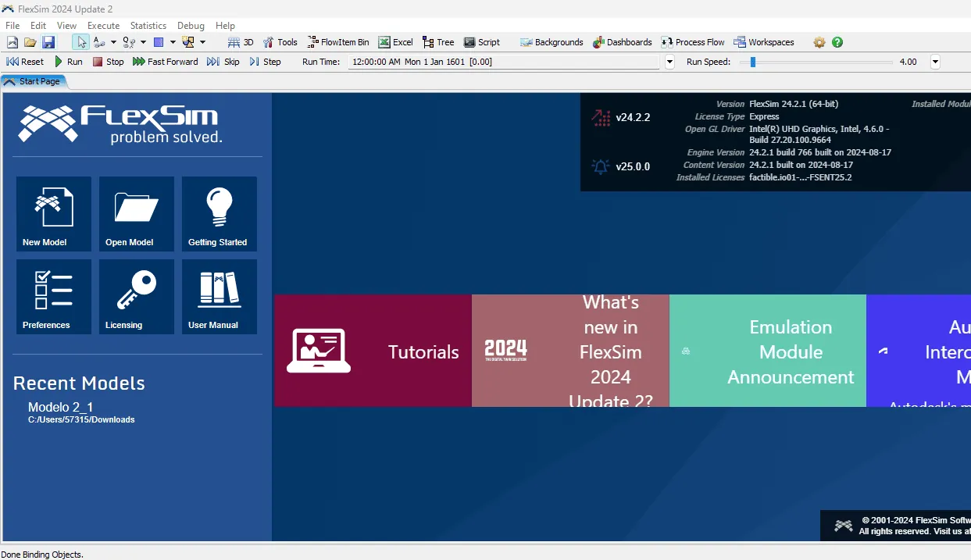971x560 pixels.
Task: Open the Run Speed dropdown arrow
Action: [935, 62]
